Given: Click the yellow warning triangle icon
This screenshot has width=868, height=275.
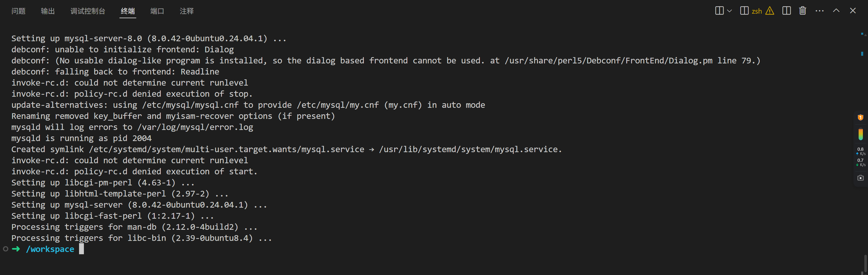Looking at the screenshot, I should [770, 11].
